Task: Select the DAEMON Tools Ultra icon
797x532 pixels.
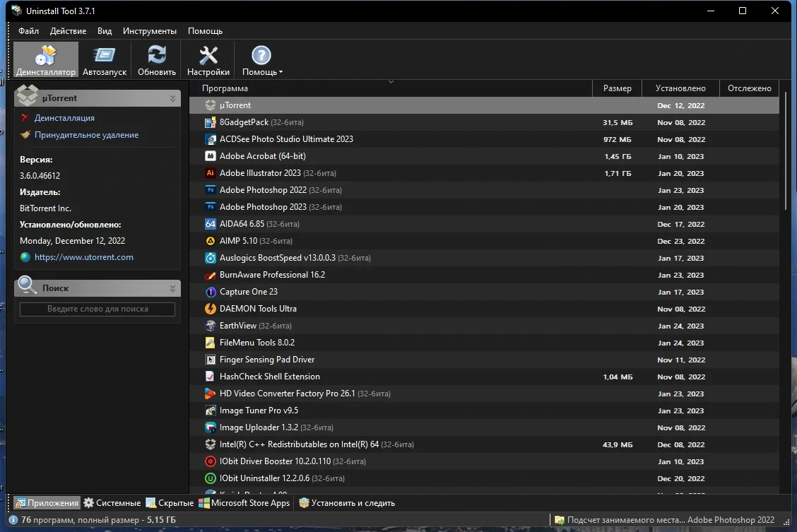Action: click(210, 309)
